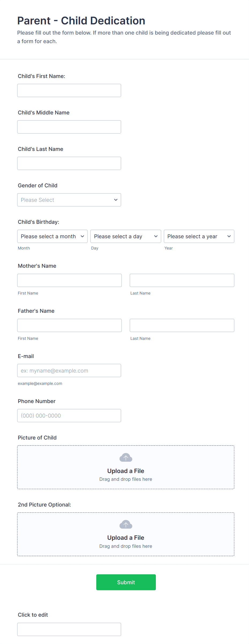The image size is (249, 644).
Task: Open the 'Please select a month' dropdown
Action: pos(52,236)
